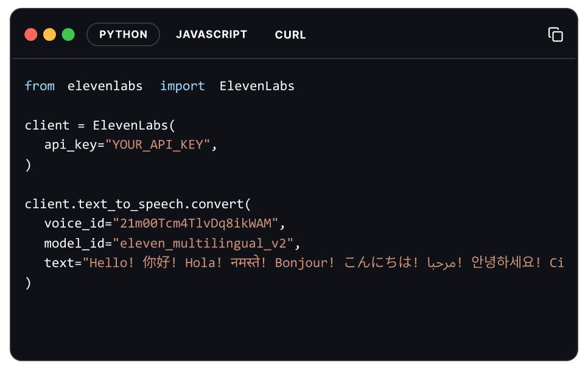The height and width of the screenshot is (369, 588).
Task: Click the voice ID "21m00Tcm4TlvDq8ikWAM"
Action: 195,223
